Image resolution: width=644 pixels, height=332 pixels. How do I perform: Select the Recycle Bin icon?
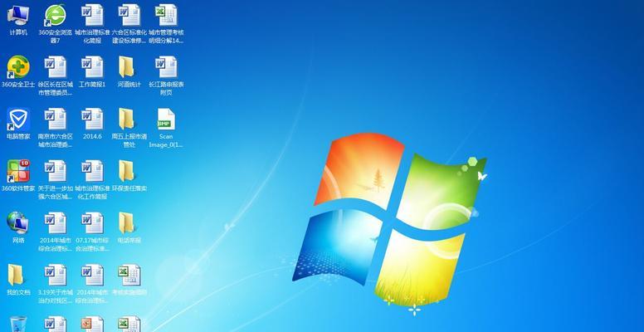coord(18,324)
